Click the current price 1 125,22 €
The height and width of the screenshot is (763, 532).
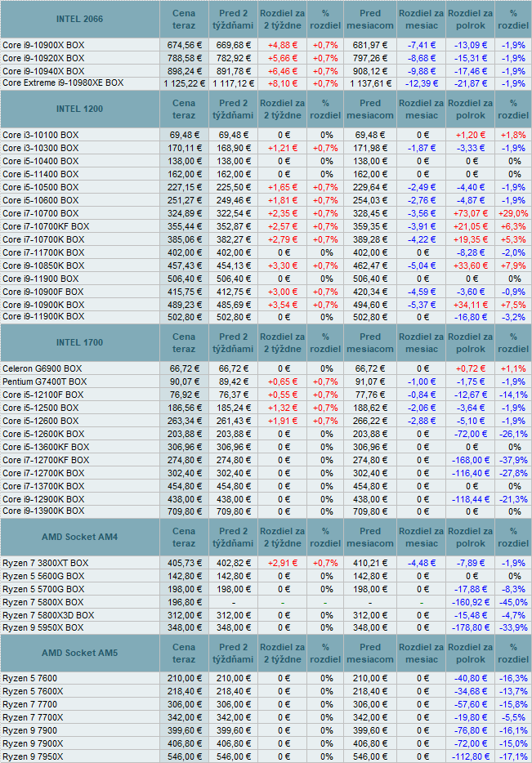[185, 83]
